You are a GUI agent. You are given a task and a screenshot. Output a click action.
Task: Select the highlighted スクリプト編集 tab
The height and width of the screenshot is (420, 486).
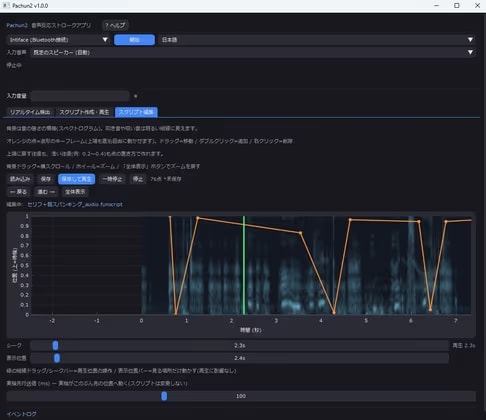pyautogui.click(x=136, y=112)
